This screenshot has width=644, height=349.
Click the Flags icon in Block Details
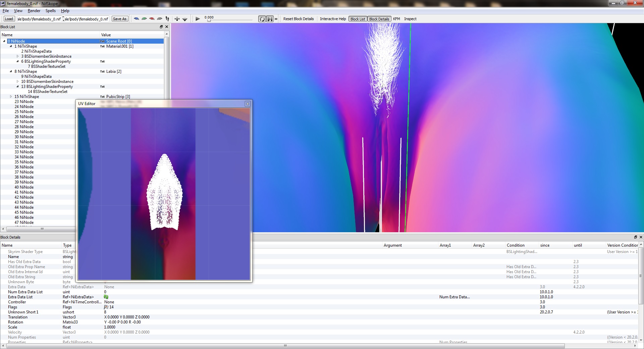point(106,307)
